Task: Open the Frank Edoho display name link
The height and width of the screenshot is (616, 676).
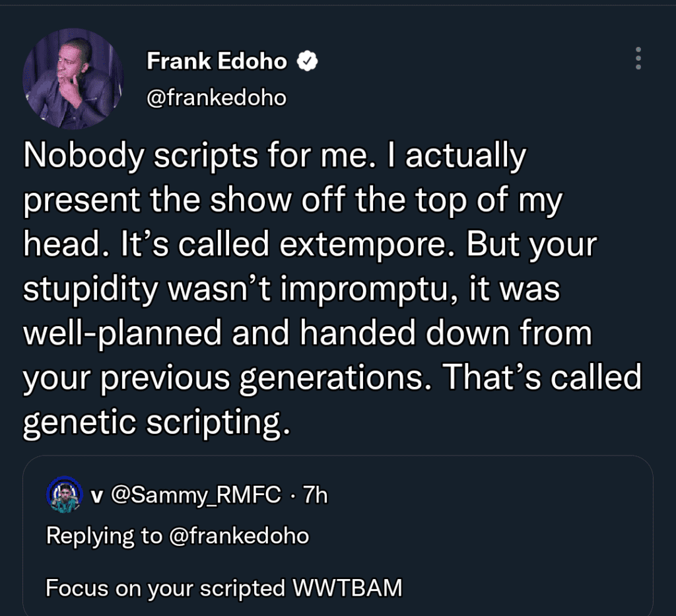Action: 217,61
